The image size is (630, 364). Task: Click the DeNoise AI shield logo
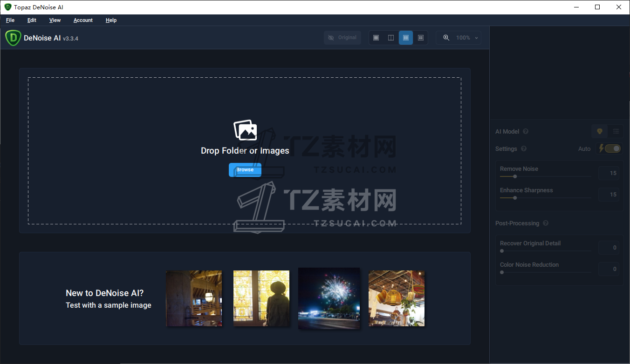(13, 38)
